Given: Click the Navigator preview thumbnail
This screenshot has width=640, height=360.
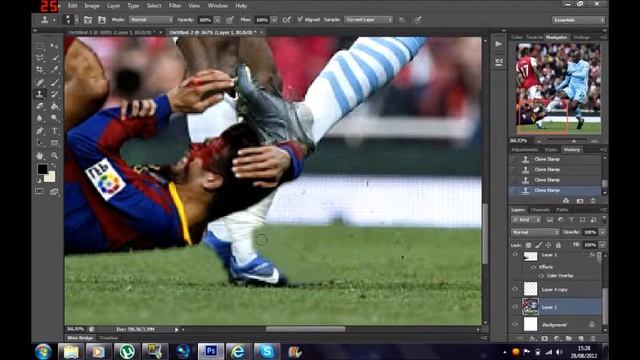Looking at the screenshot, I should pos(558,89).
